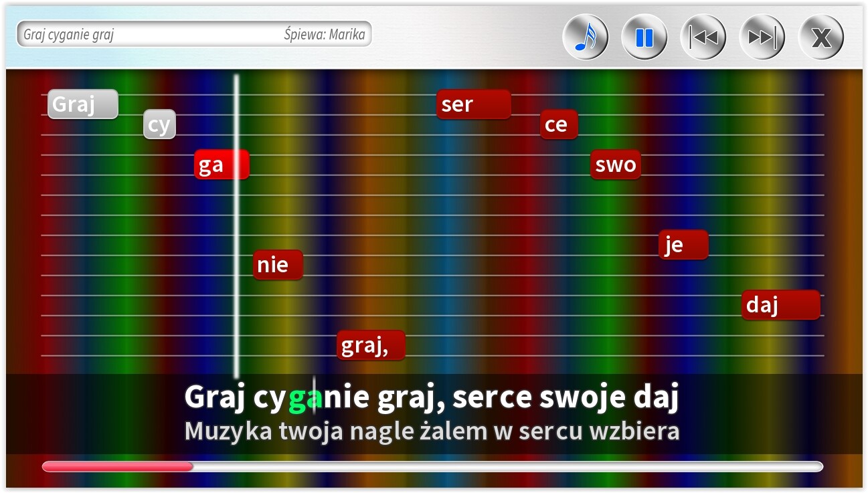Viewport: 868px width, 493px height.
Task: Click the highlighted ga note at playback line
Action: 221,164
